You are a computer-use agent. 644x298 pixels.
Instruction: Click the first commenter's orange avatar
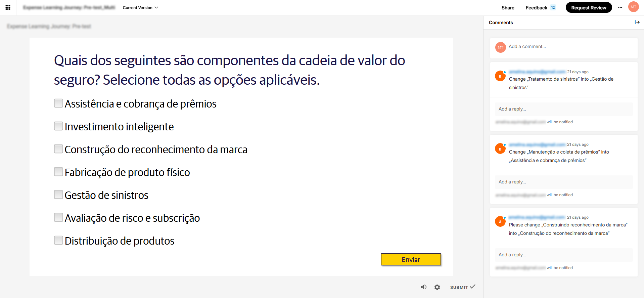(500, 76)
